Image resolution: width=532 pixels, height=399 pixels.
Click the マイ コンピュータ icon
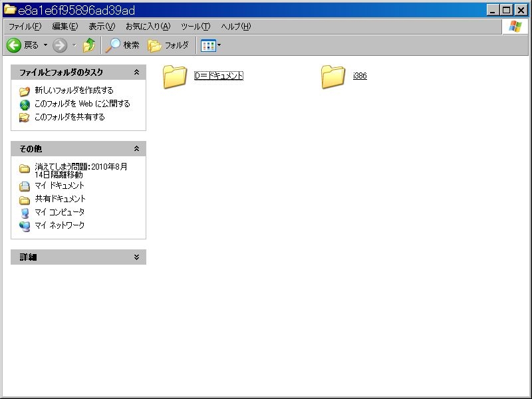25,213
